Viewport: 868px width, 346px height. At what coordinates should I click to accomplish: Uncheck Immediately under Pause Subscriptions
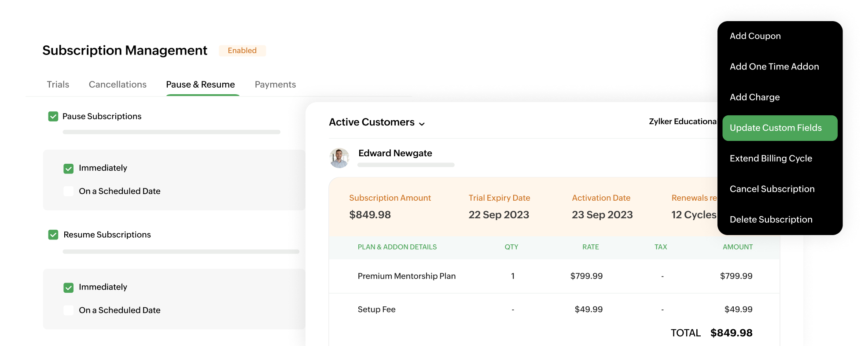pos(69,168)
